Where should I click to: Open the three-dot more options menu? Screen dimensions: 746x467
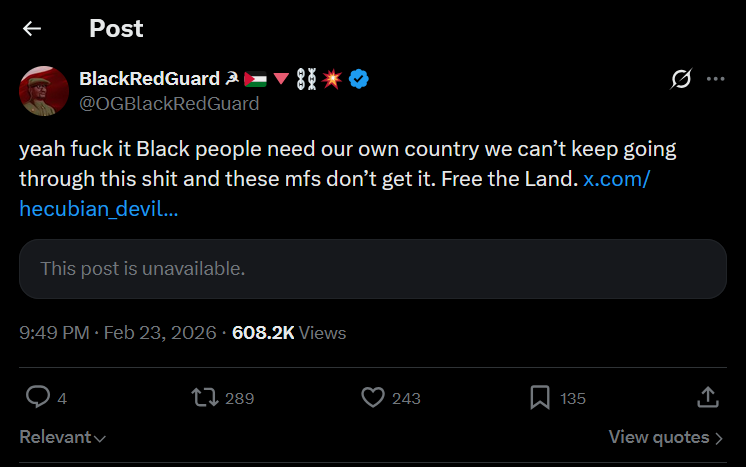pos(716,79)
